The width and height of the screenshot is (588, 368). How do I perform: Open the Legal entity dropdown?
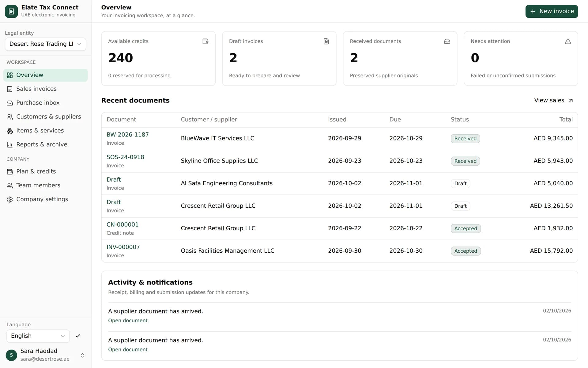[45, 44]
